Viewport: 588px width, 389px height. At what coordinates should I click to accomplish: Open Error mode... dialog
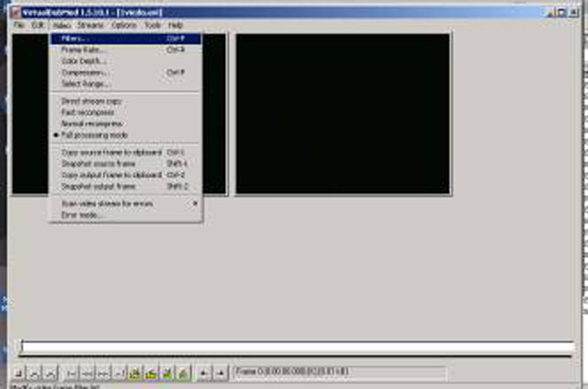tap(126, 215)
